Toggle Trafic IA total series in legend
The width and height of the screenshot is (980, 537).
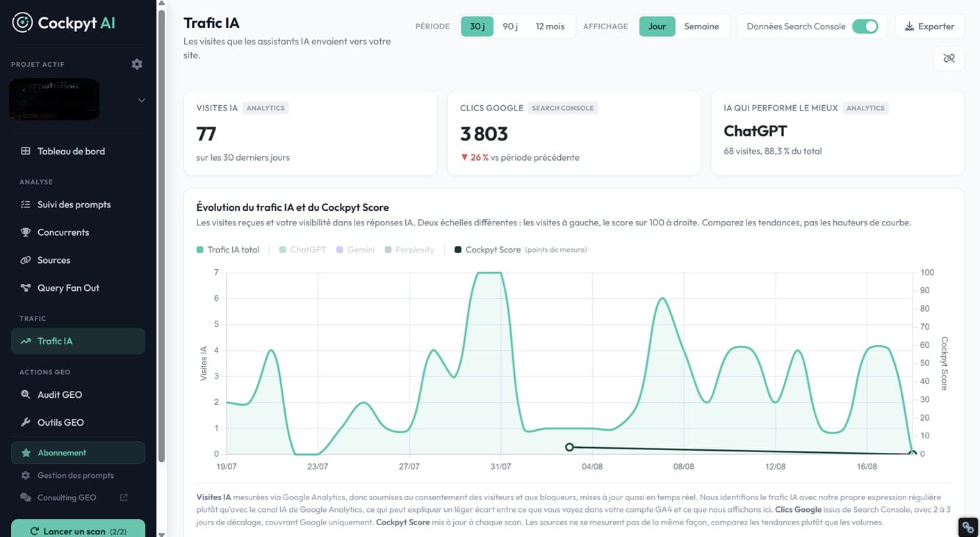(228, 250)
